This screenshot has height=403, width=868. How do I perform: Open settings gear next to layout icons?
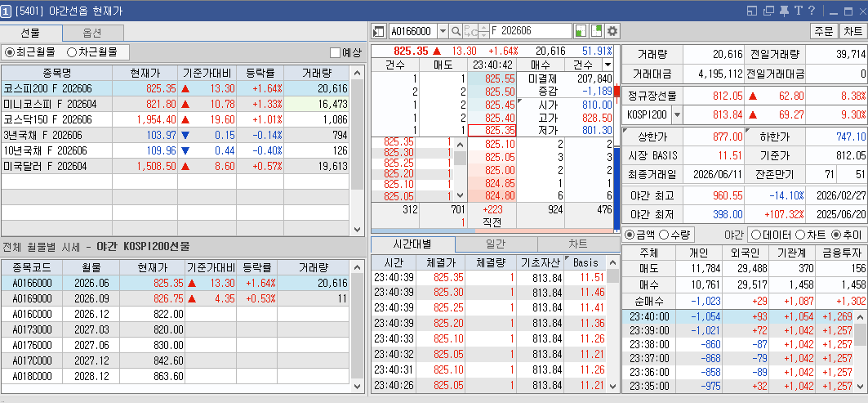tap(612, 31)
